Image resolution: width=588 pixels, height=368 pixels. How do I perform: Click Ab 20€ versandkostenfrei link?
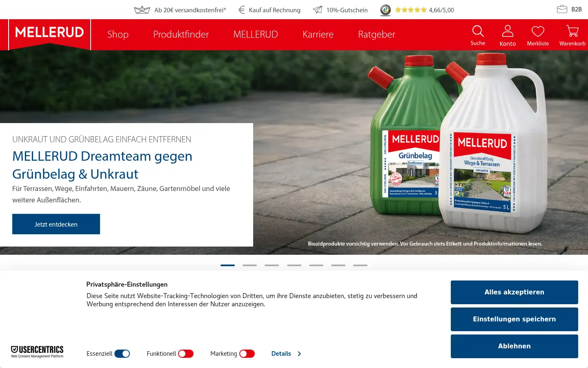click(190, 10)
